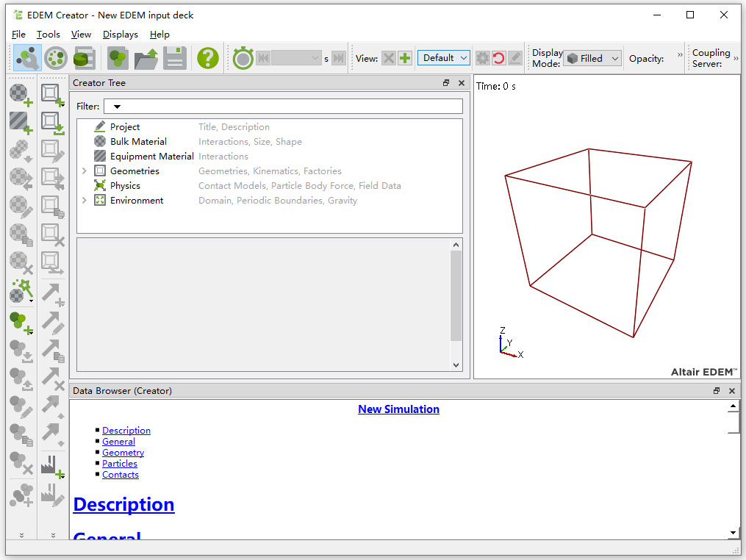Screen dimensions: 746x560
Task: Expand the Geometries tree node
Action: (x=85, y=170)
